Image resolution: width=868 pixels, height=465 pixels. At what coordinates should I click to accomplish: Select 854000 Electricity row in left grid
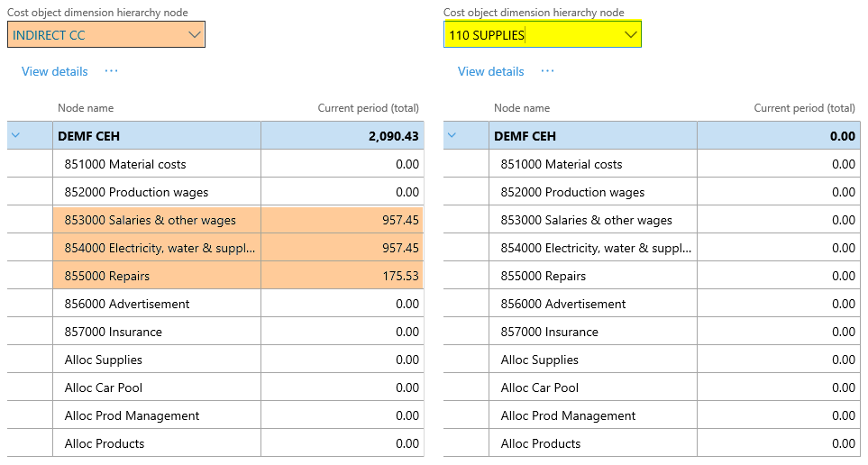pos(160,248)
